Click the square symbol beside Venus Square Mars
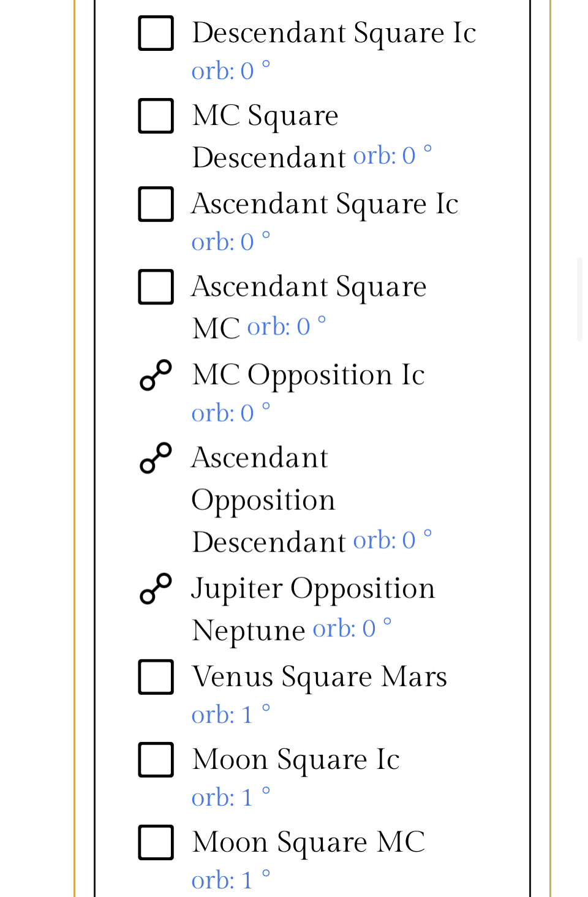The height and width of the screenshot is (897, 588). tap(156, 677)
